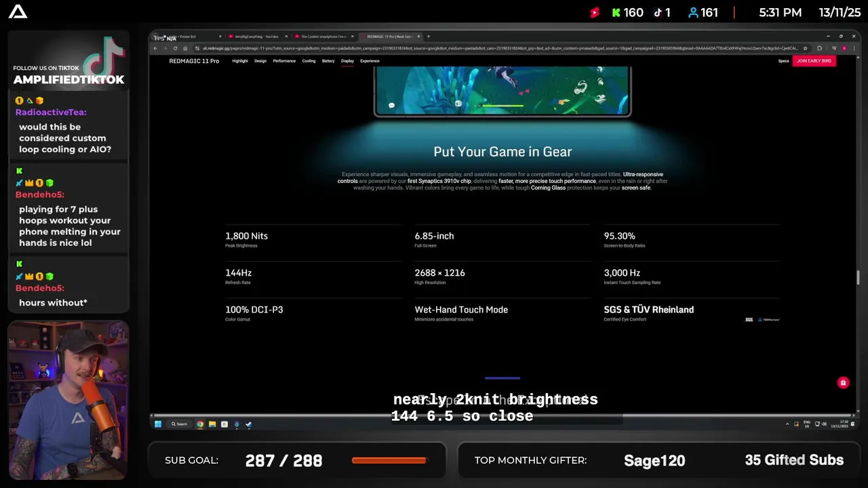Click the JOIN EARLY BIRD button
The width and height of the screenshot is (868, 488).
(814, 61)
